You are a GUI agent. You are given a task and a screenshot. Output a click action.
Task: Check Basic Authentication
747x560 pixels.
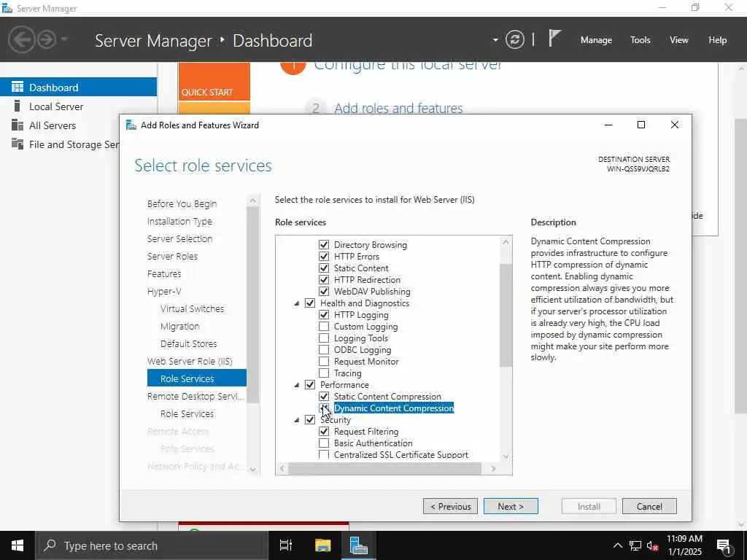click(324, 443)
